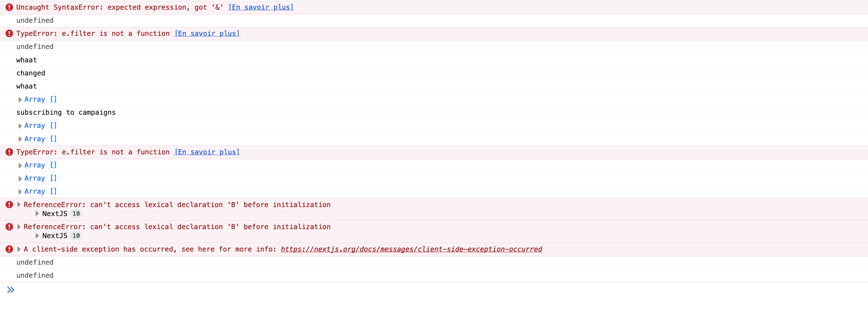Click the console prompt chevron icon
Screen dimensions: 868x317
11,290
